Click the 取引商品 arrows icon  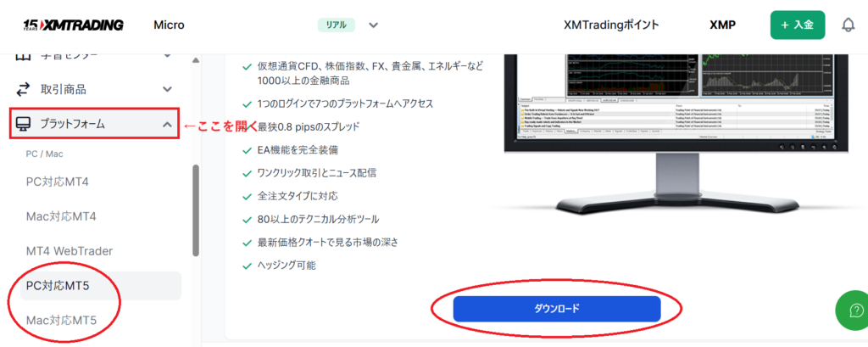pyautogui.click(x=23, y=89)
